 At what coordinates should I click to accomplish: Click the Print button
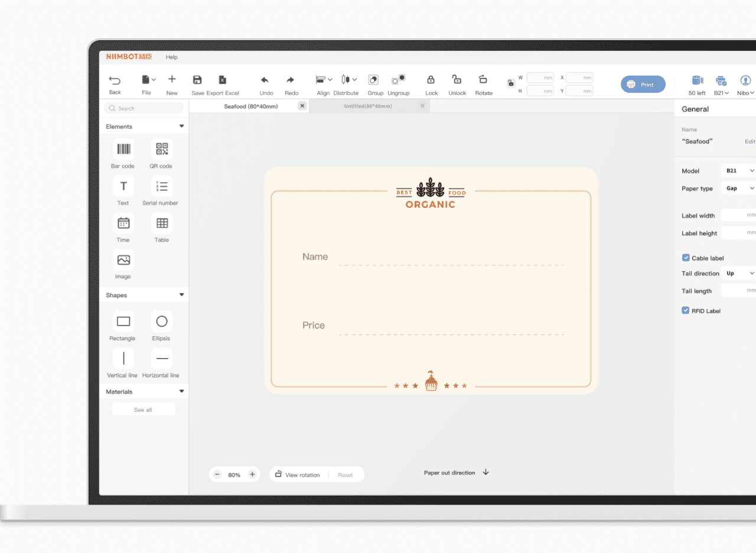[x=643, y=84]
